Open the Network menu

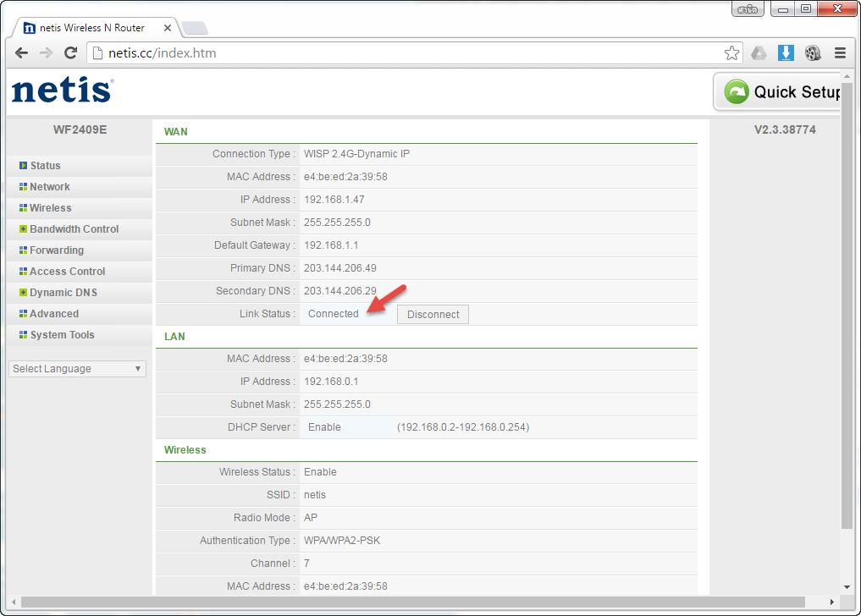click(49, 187)
